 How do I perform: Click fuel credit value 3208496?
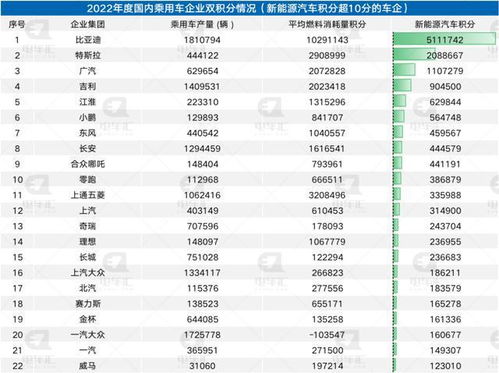[327, 195]
